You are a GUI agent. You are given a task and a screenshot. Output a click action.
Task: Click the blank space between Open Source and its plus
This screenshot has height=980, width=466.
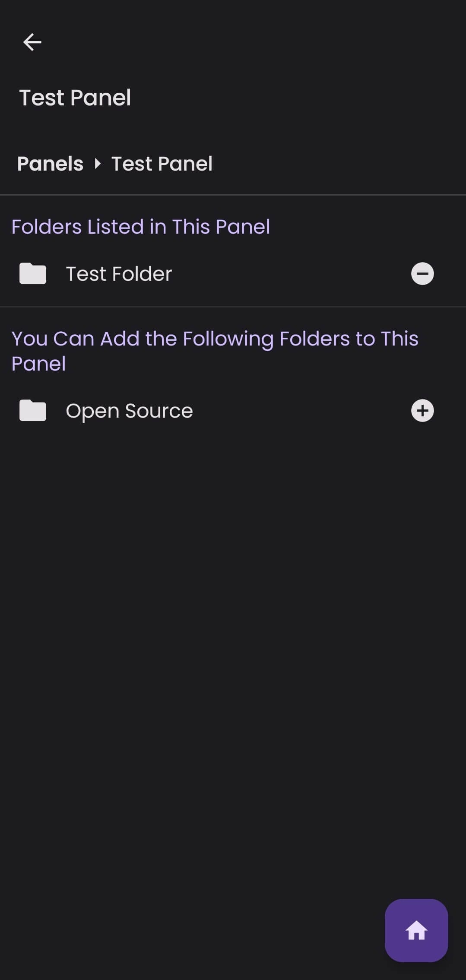pyautogui.click(x=302, y=410)
